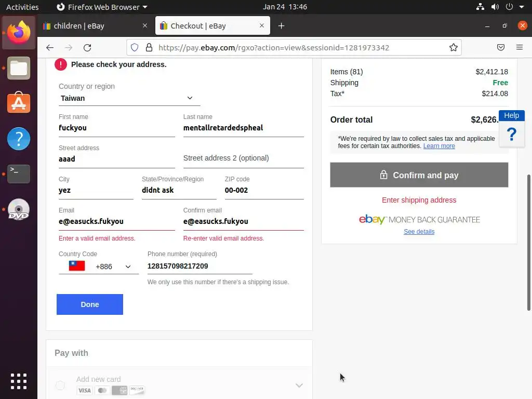
Task: Click the Confirm email field
Action: (244, 221)
